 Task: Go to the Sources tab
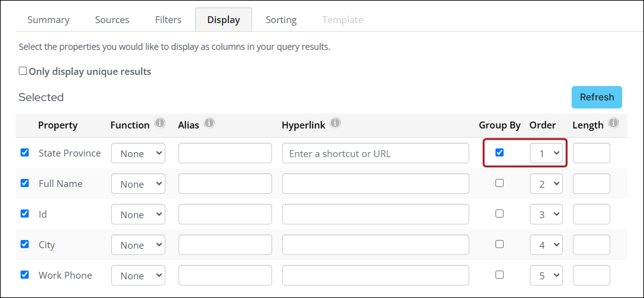click(x=112, y=20)
